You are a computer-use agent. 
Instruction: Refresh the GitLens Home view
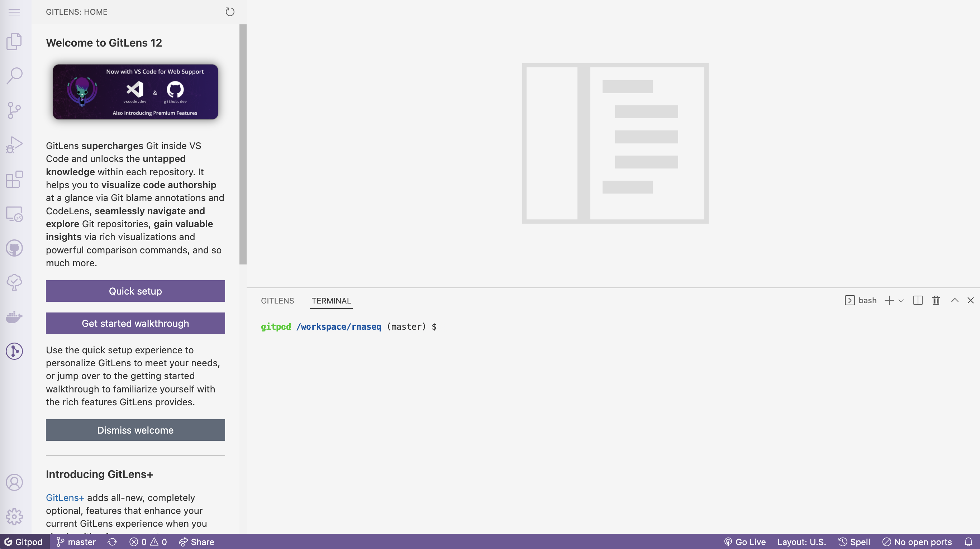coord(230,12)
